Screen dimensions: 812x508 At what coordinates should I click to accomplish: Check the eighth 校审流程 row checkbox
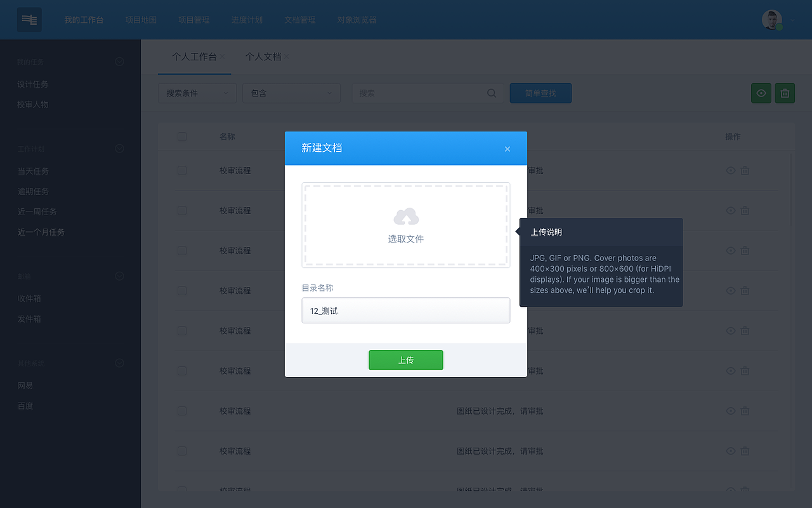[x=182, y=451]
